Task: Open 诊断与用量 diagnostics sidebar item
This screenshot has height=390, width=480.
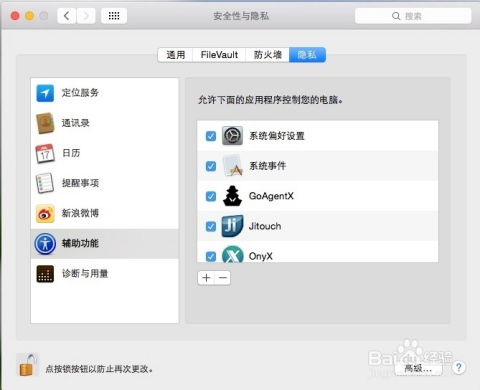Action: click(x=105, y=274)
